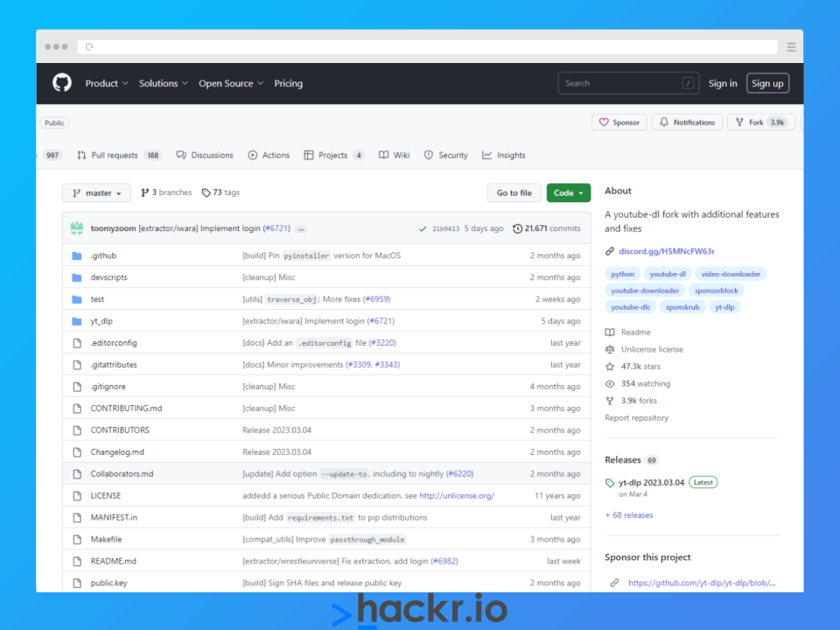This screenshot has height=630, width=840.
Task: Open the Unlicense license link
Action: 645,350
